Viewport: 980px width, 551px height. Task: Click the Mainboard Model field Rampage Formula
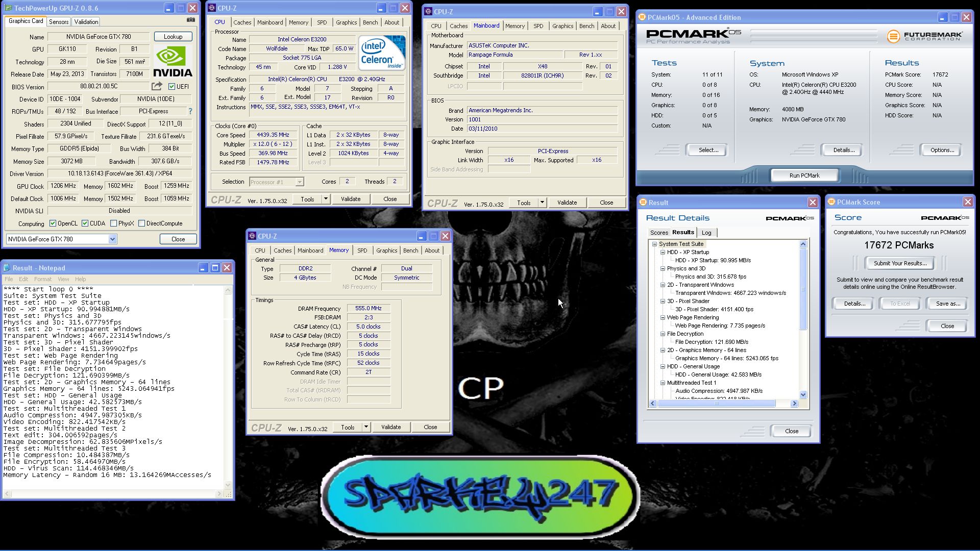pos(515,55)
